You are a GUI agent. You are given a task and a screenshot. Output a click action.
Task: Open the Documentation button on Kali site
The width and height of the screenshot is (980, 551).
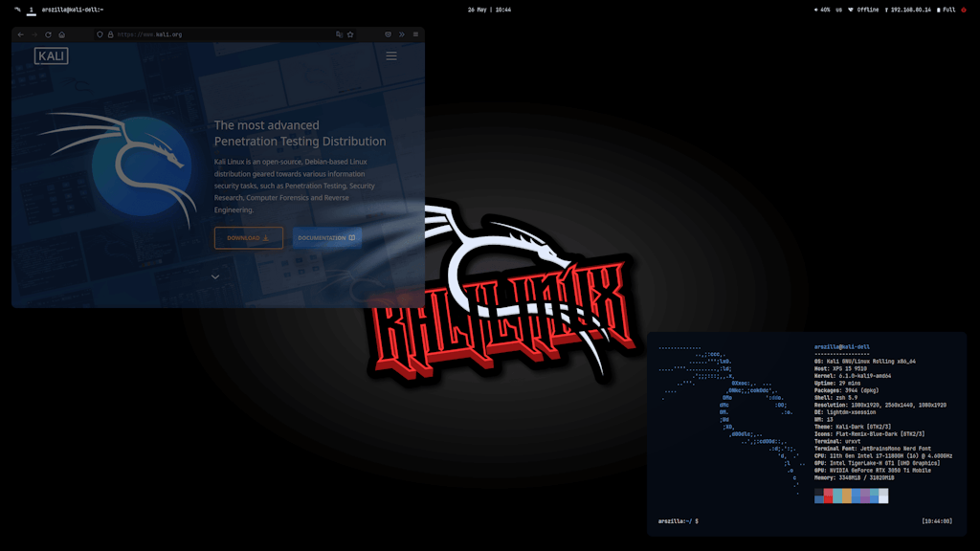tap(327, 238)
